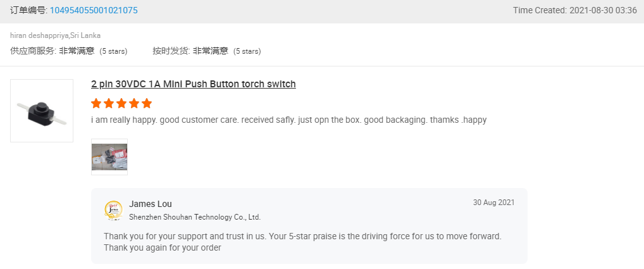This screenshot has width=644, height=269.
Task: Click the black push button switch product image
Action: 42,111
